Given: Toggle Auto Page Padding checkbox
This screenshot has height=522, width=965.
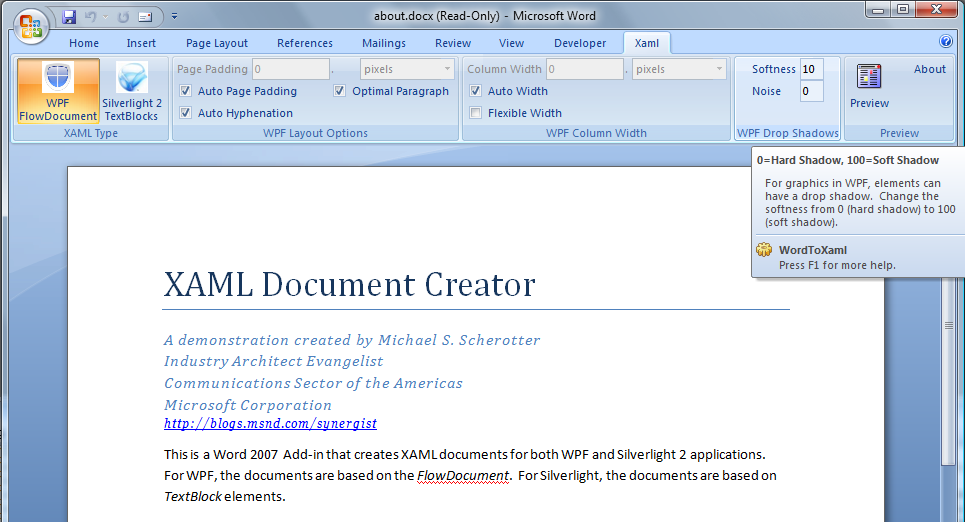Looking at the screenshot, I should [x=185, y=91].
